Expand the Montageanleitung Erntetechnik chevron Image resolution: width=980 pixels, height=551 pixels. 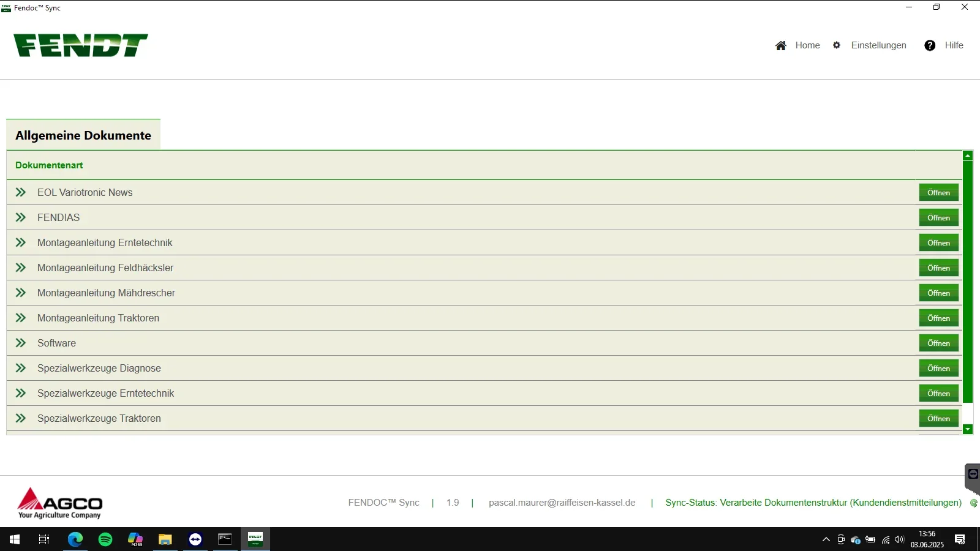pos(21,242)
